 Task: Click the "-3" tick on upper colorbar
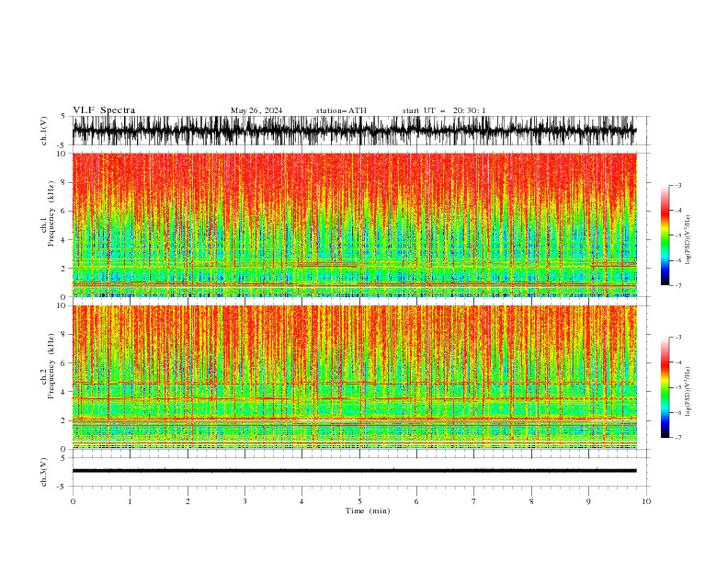pyautogui.click(x=677, y=185)
